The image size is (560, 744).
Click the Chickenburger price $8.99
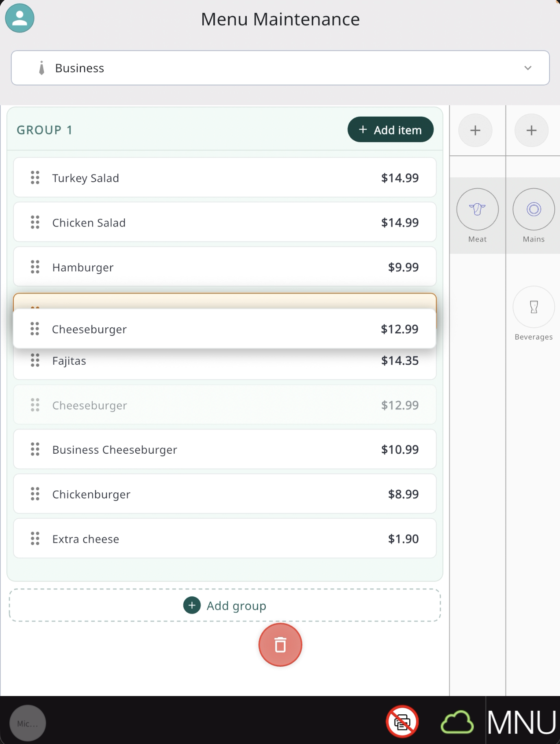(403, 494)
